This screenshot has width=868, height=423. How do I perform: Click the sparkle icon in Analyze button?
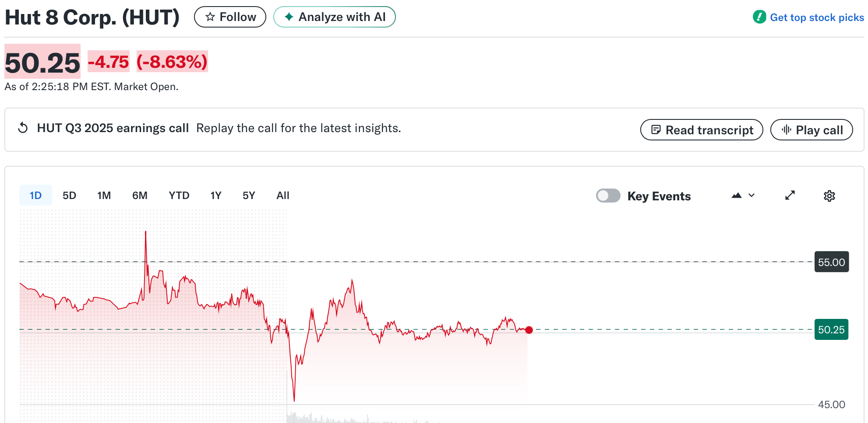pyautogui.click(x=289, y=17)
